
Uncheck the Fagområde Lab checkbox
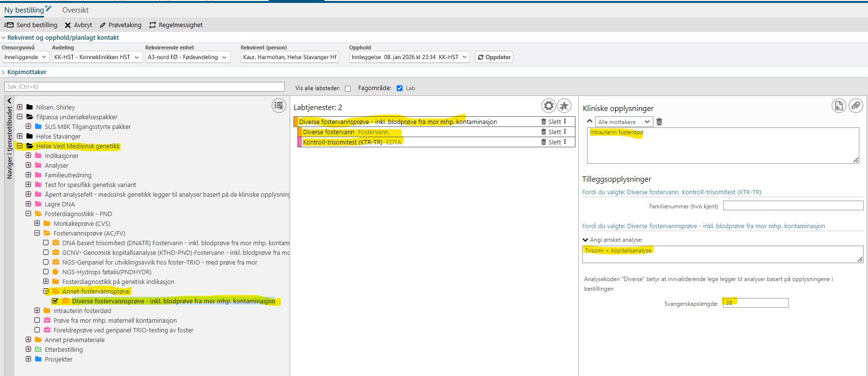point(400,88)
